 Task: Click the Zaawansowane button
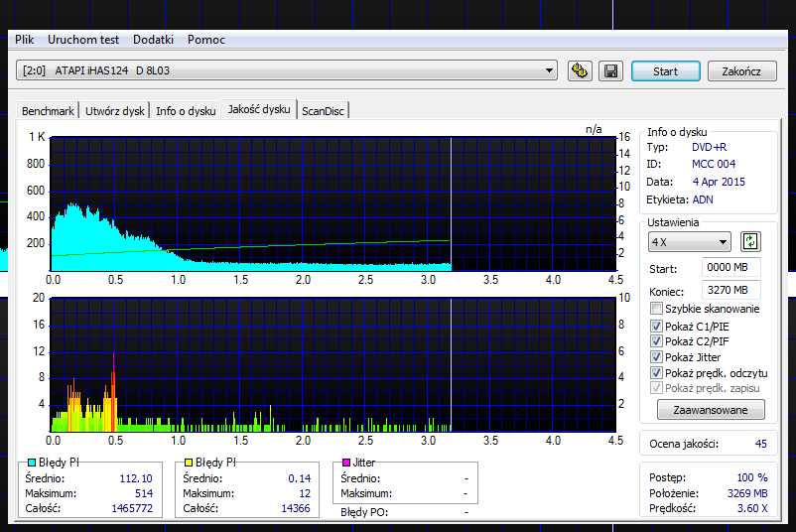[x=711, y=410]
